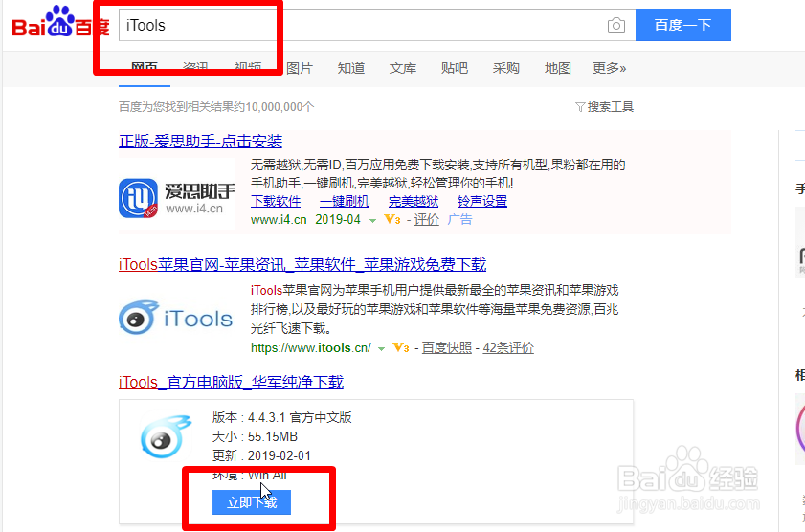Switch to 地图 tab
The height and width of the screenshot is (532, 805).
(x=557, y=68)
